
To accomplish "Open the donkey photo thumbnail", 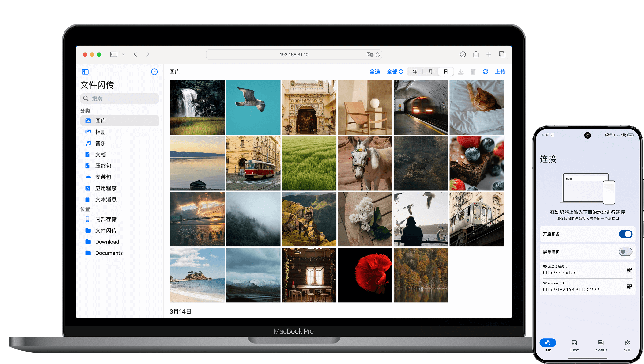I will point(365,163).
